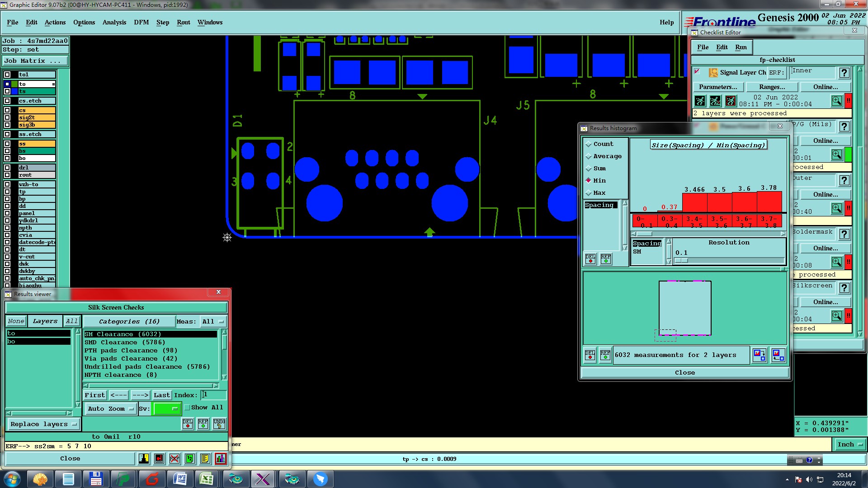Select the Count radio option in histogram
This screenshot has height=488, width=868.
(589, 144)
